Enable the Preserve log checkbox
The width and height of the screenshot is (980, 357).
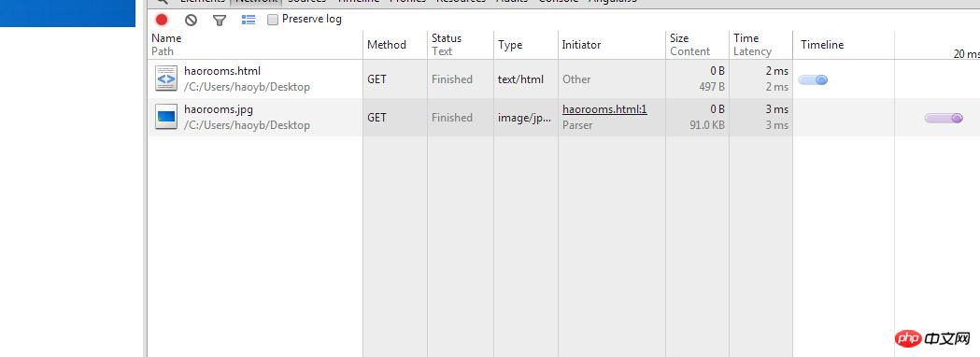pos(273,20)
